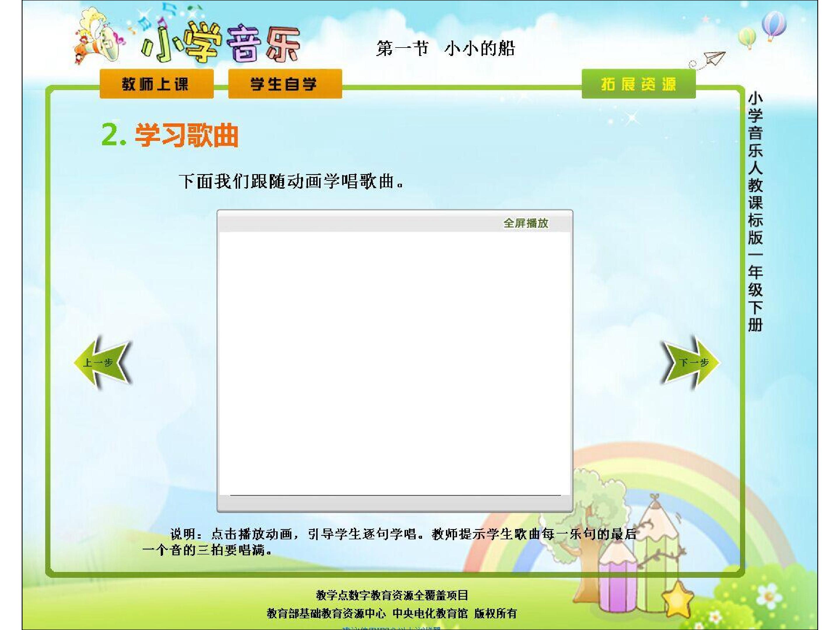
Task: Advance with the 下一步 arrow
Action: click(x=691, y=363)
